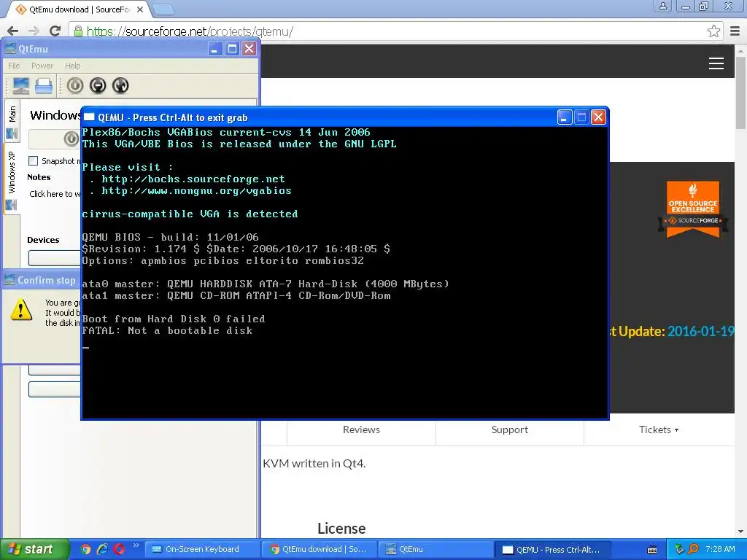Minimize the QEMU window
Viewport: 747px width, 560px height.
pos(564,117)
